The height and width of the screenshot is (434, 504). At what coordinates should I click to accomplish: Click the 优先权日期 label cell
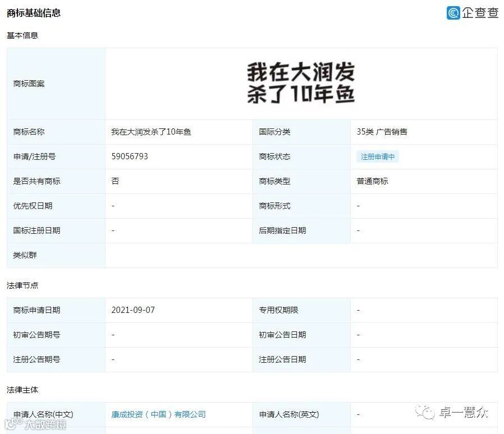pyautogui.click(x=56, y=206)
